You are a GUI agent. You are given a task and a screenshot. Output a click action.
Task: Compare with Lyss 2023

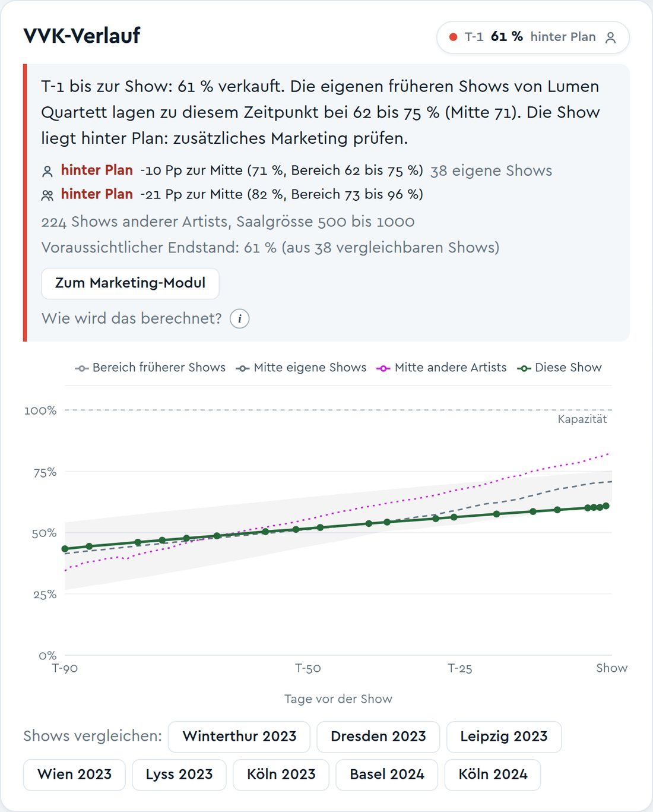(x=179, y=775)
